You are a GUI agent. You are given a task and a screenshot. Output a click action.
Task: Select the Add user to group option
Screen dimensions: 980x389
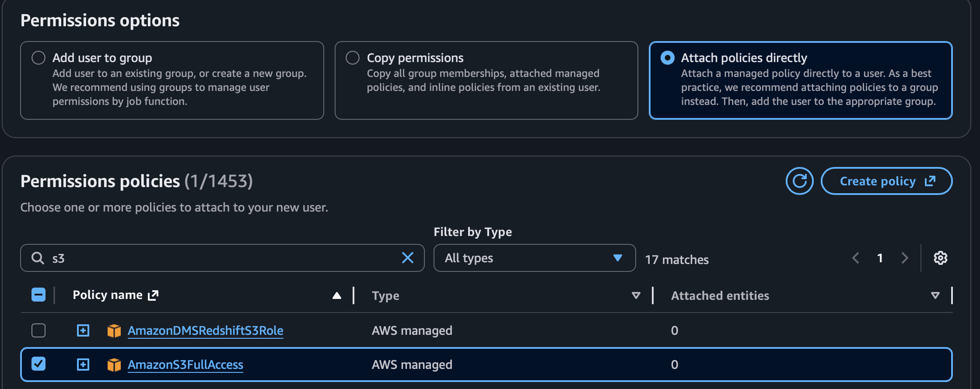pos(38,58)
